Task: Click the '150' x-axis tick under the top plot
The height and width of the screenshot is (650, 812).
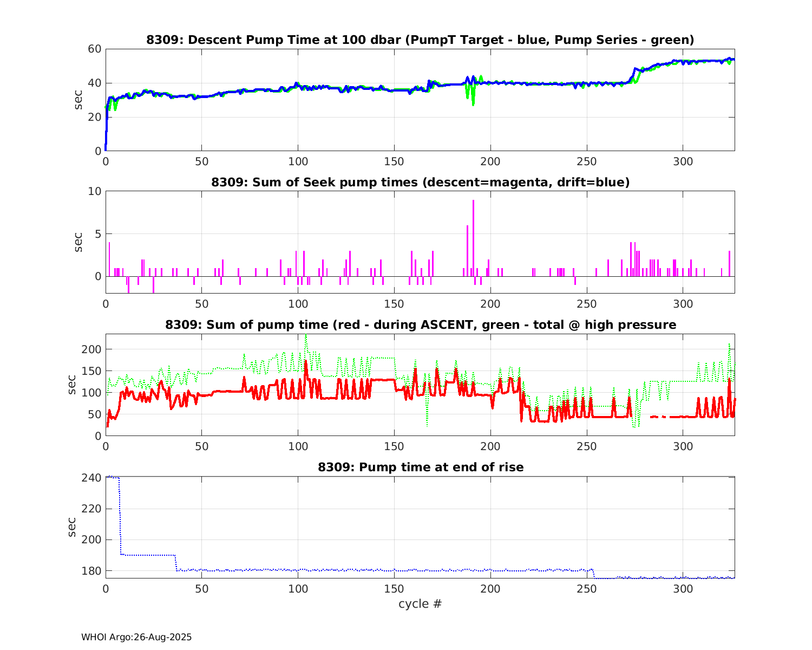Action: pyautogui.click(x=394, y=162)
